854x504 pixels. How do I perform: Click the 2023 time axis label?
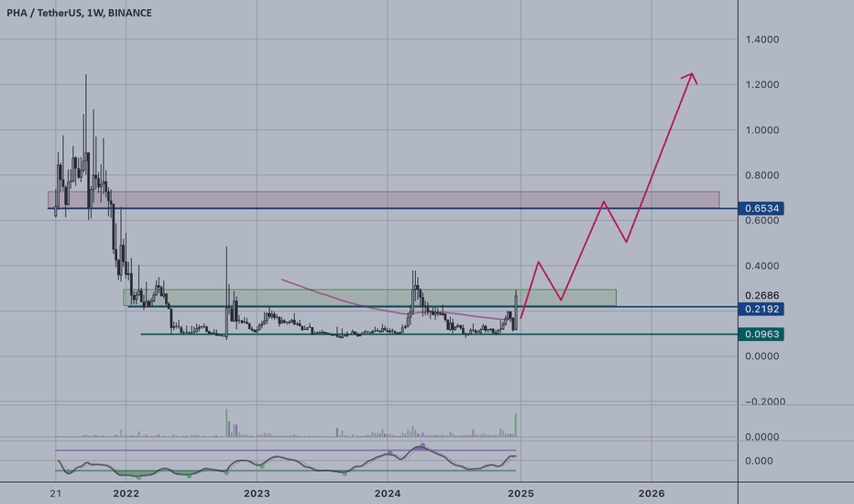pos(257,494)
